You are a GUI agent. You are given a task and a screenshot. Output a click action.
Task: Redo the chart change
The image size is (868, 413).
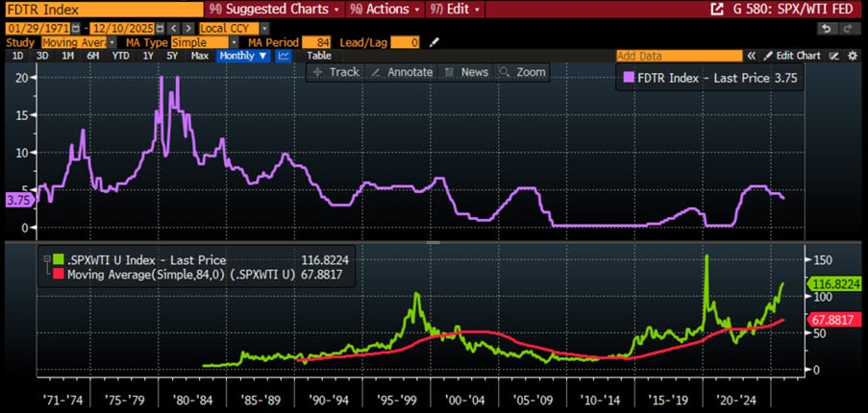point(847,29)
